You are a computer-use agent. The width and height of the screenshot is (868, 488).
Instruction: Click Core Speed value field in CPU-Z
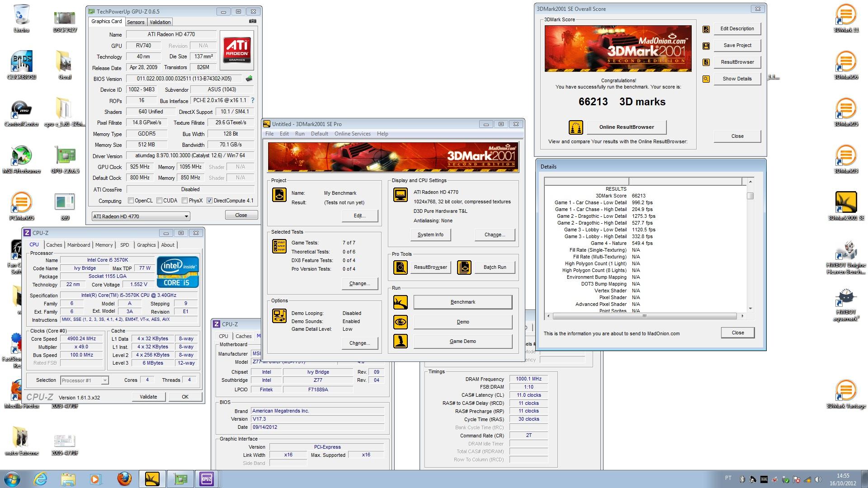point(82,339)
